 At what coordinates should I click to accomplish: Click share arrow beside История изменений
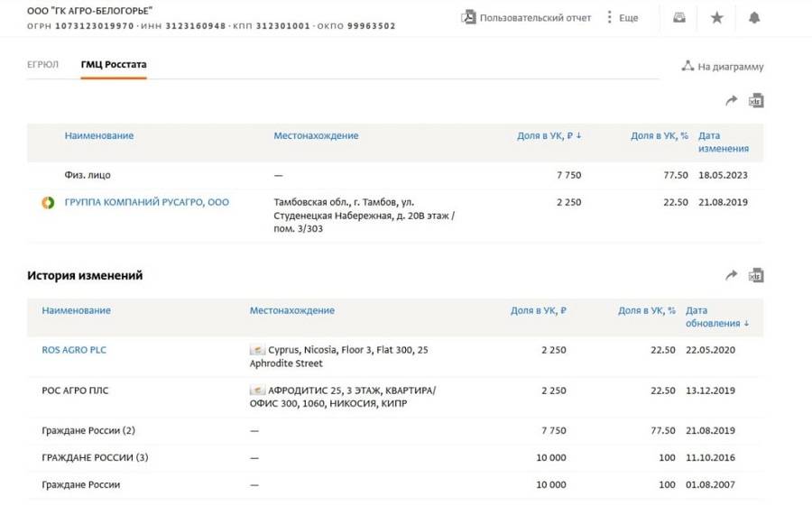(x=732, y=275)
